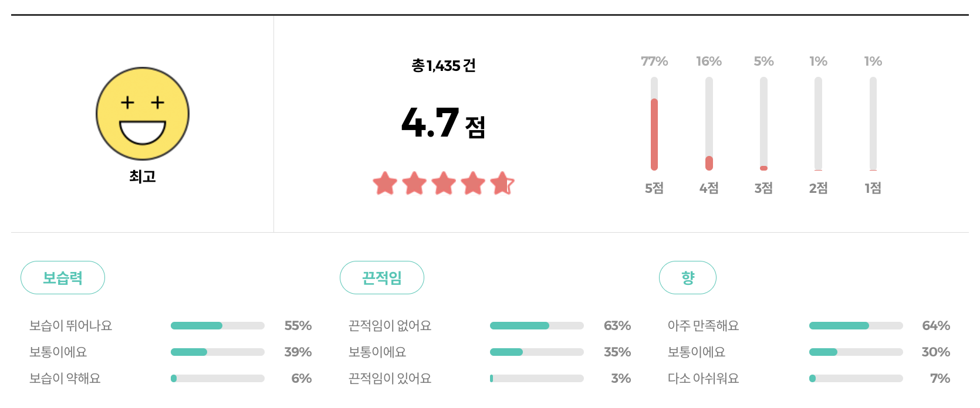Select the 보습력 category pill
This screenshot has width=980, height=408.
(63, 277)
